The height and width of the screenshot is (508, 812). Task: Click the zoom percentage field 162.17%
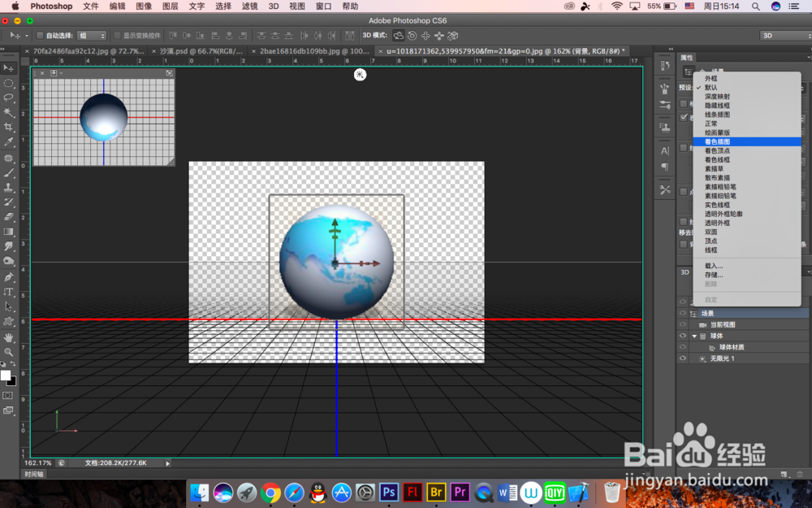pyautogui.click(x=38, y=463)
